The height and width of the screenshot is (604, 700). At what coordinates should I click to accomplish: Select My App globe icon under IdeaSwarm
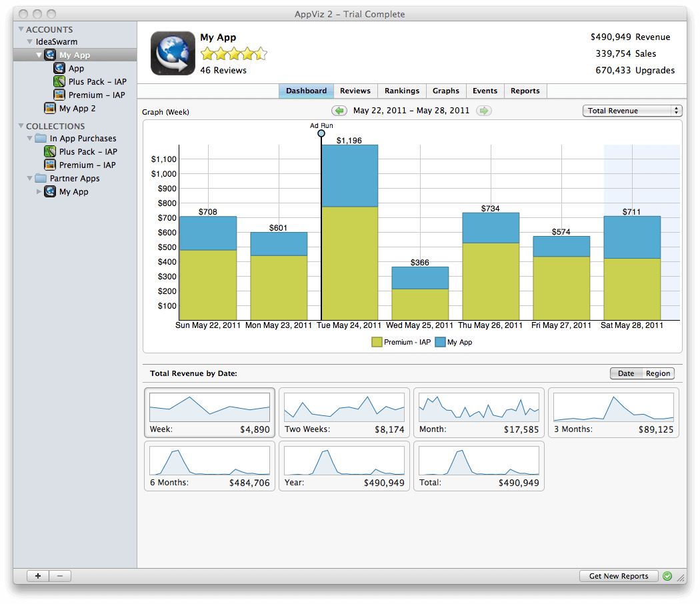50,55
